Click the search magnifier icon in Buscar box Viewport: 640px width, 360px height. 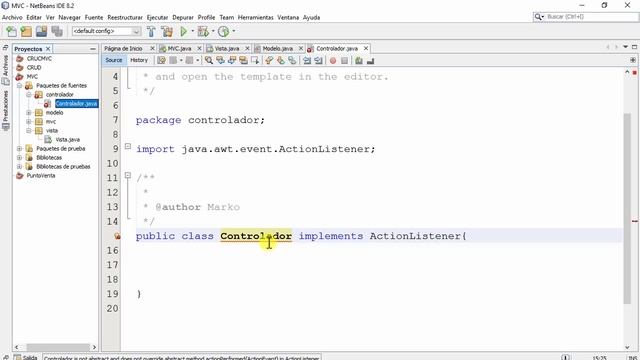point(538,17)
